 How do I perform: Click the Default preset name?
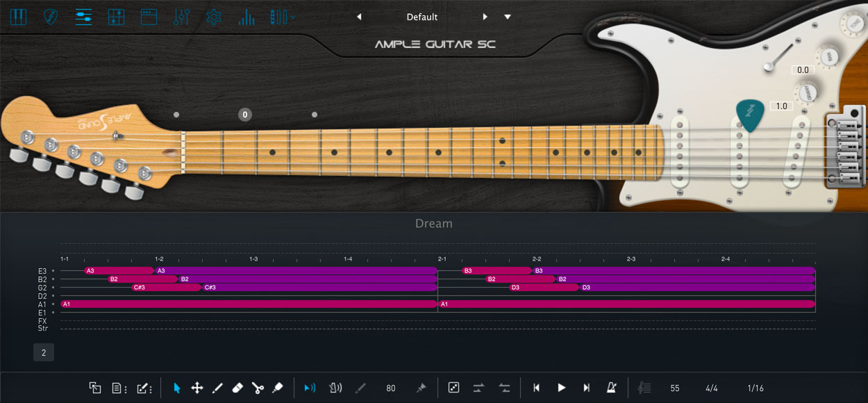[422, 17]
